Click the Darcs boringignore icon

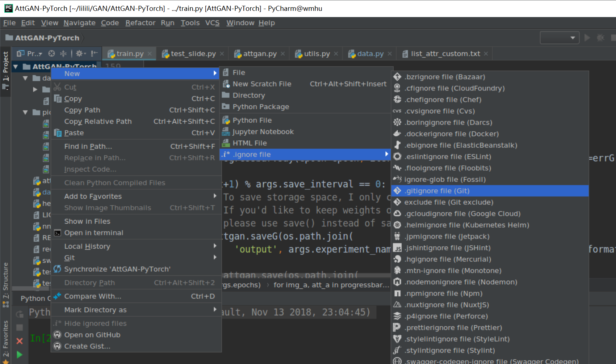[x=397, y=122]
